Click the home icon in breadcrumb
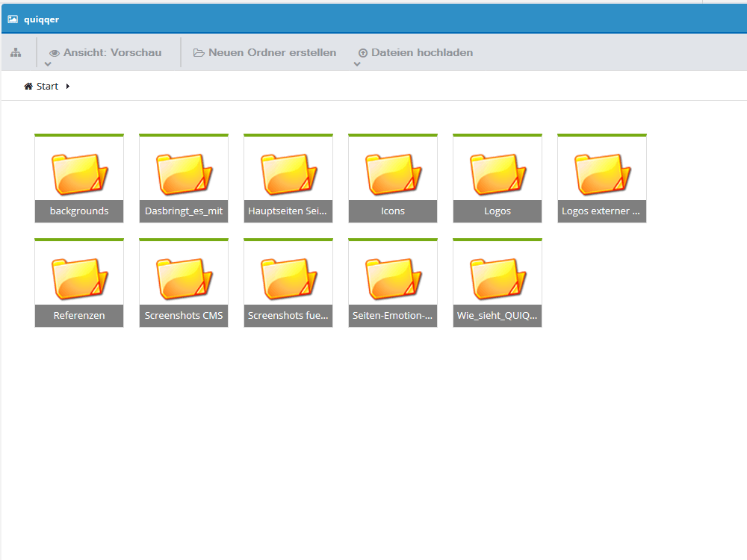Viewport: 747px width, 560px height. click(28, 86)
